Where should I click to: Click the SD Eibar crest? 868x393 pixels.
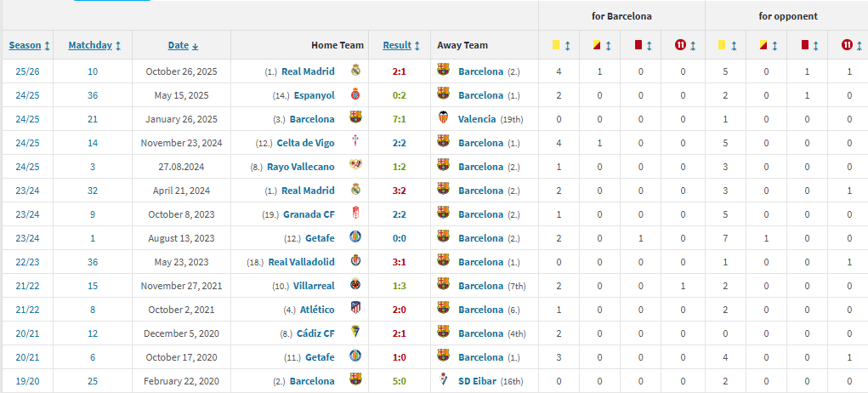[x=443, y=381]
